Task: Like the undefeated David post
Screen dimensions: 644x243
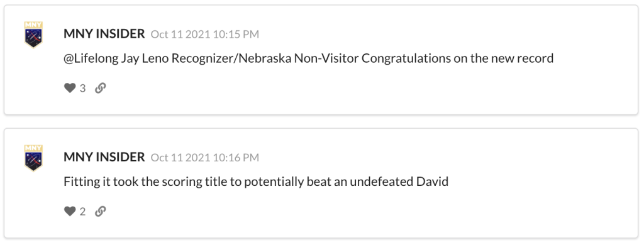Action: (70, 211)
